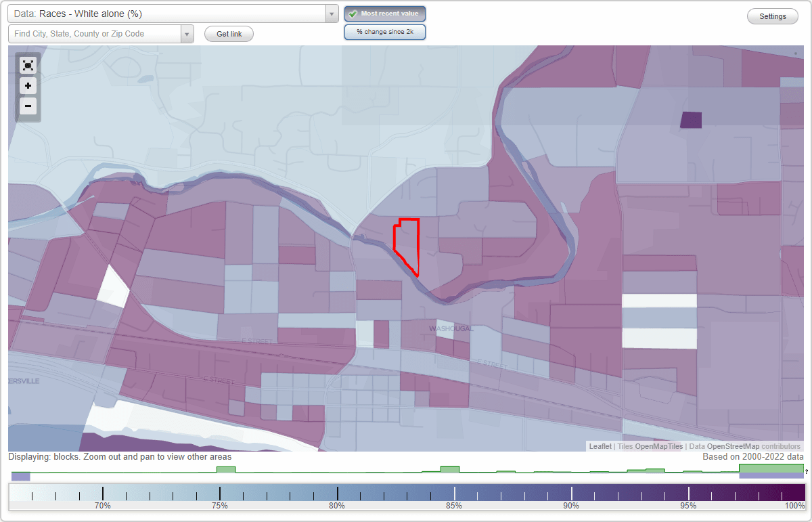812x522 pixels.
Task: Expand the location search dropdown arrow
Action: (x=187, y=34)
